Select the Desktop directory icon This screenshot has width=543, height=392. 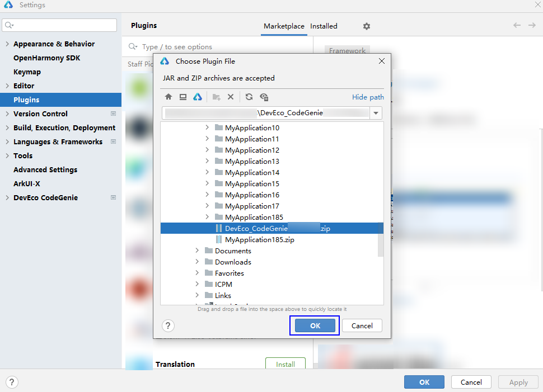(183, 97)
